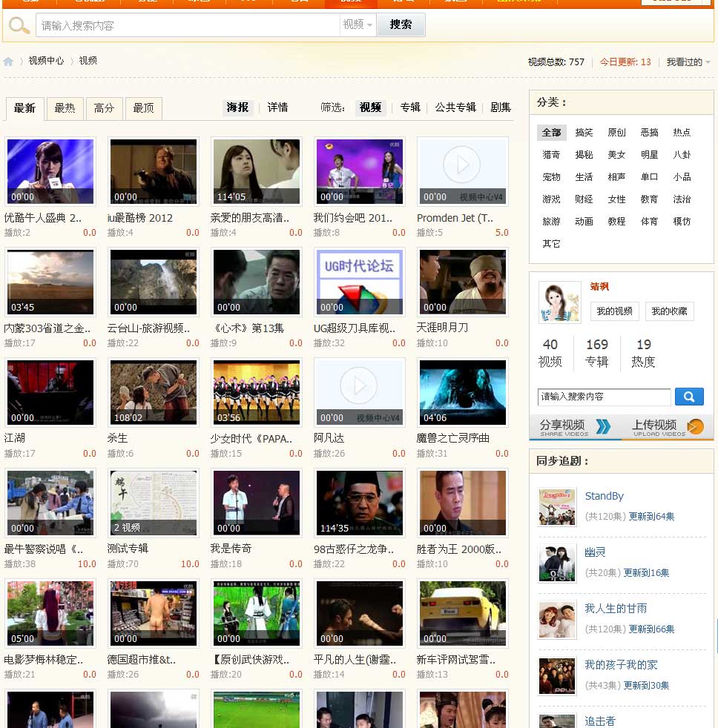Open the 亲爱的朋友高清 thumbnail

click(x=257, y=171)
